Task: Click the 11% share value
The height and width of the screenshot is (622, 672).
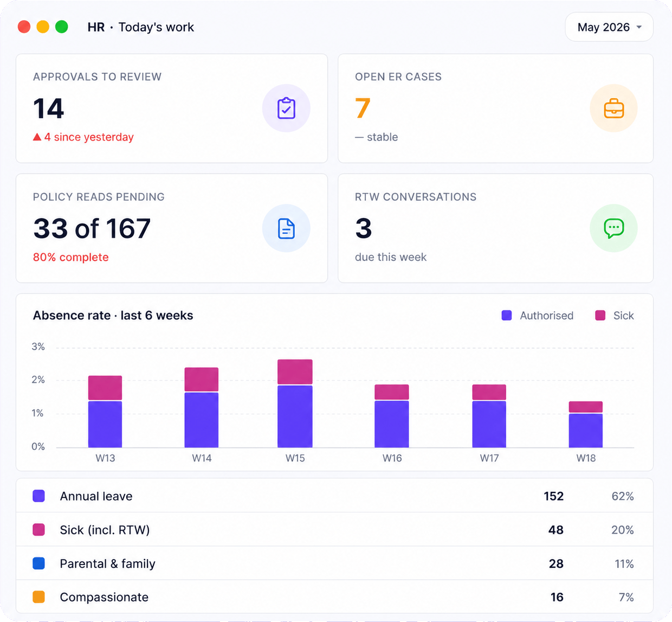Action: coord(624,564)
